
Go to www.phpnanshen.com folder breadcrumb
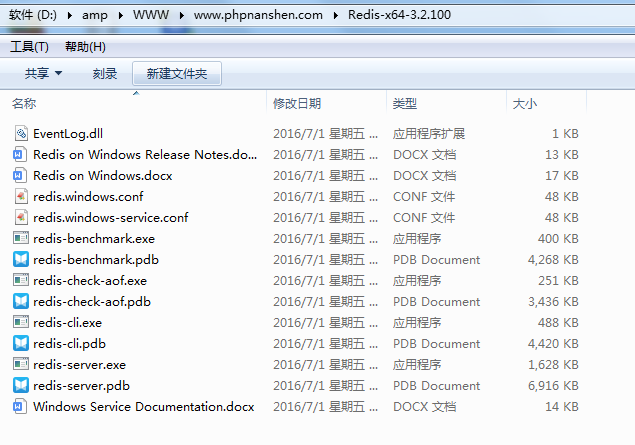258,15
